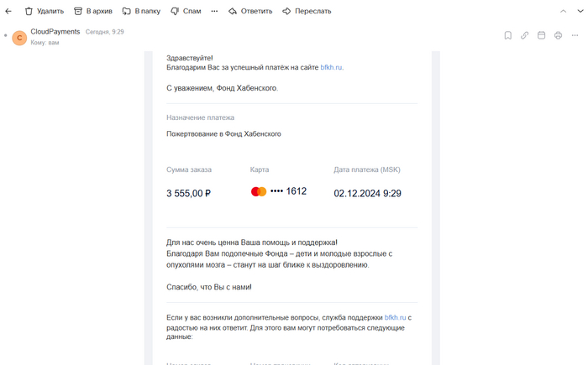Open bfkh.ru link in support paragraph
Viewport: 588px width, 365px height.
[x=396, y=318]
